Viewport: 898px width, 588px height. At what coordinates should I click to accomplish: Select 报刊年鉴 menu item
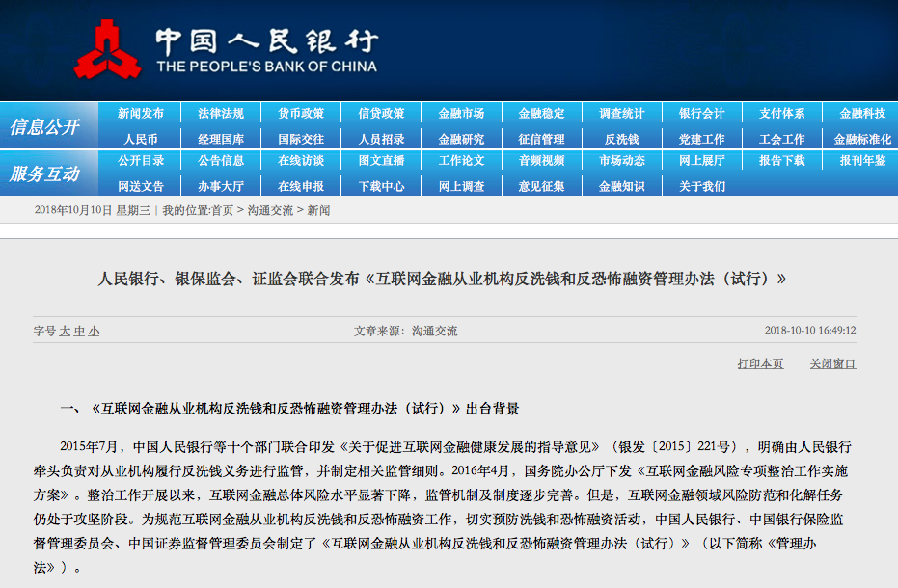tap(862, 161)
